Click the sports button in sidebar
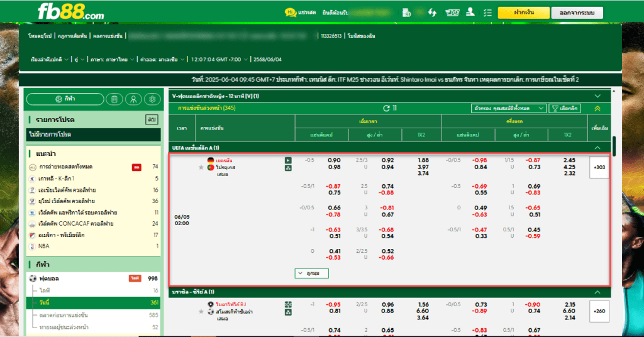Screen dimensions: 644x337 (65, 99)
